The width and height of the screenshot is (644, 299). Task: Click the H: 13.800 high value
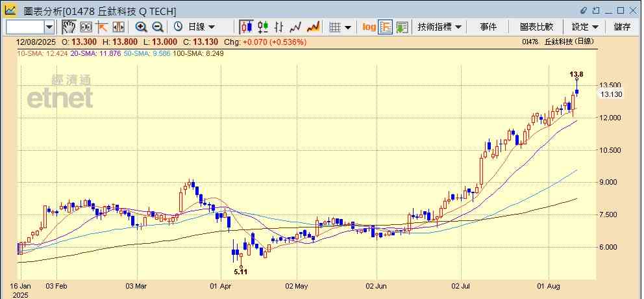click(x=119, y=42)
